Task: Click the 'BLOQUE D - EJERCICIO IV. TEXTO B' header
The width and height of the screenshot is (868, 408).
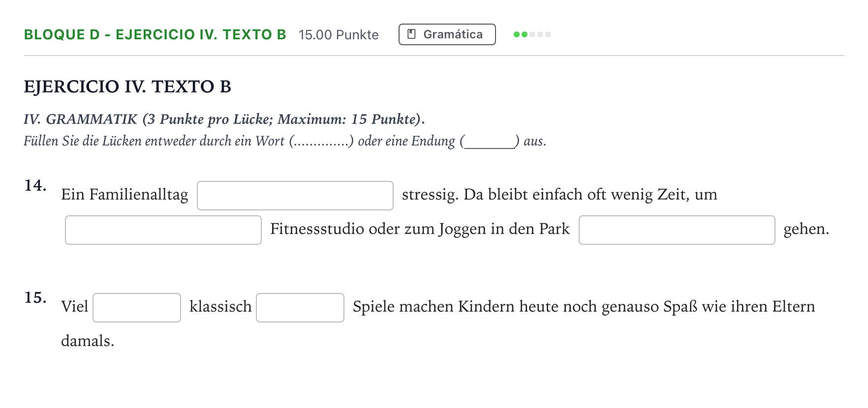Action: tap(155, 35)
